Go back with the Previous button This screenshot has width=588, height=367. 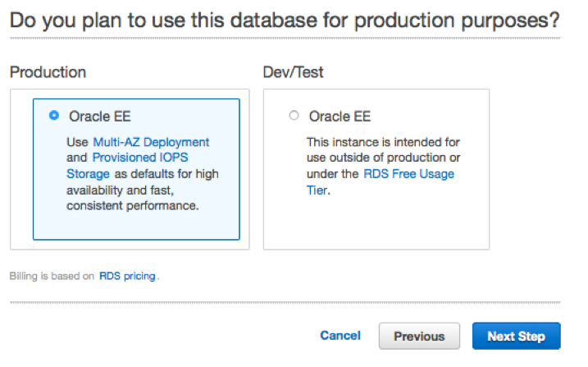click(419, 337)
